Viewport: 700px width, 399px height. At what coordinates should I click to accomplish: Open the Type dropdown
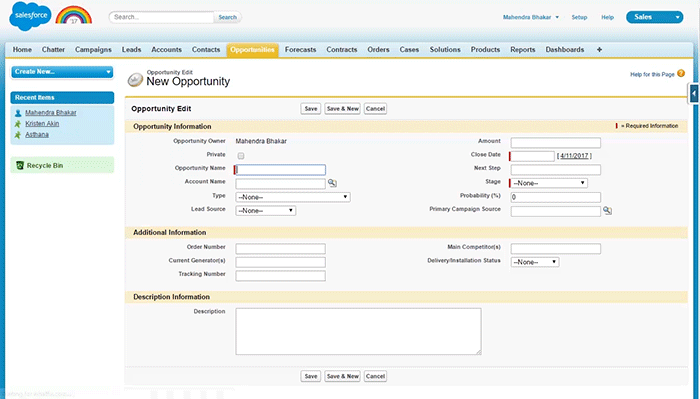tap(293, 197)
